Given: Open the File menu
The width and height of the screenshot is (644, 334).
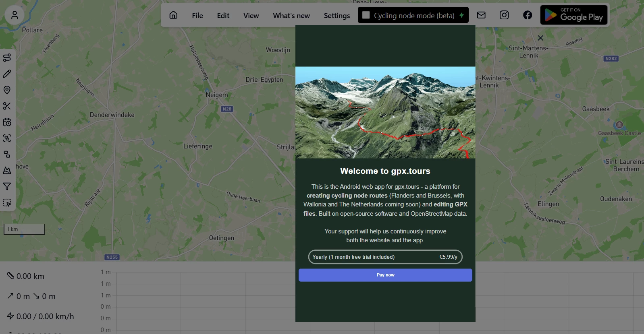Looking at the screenshot, I should [x=197, y=16].
